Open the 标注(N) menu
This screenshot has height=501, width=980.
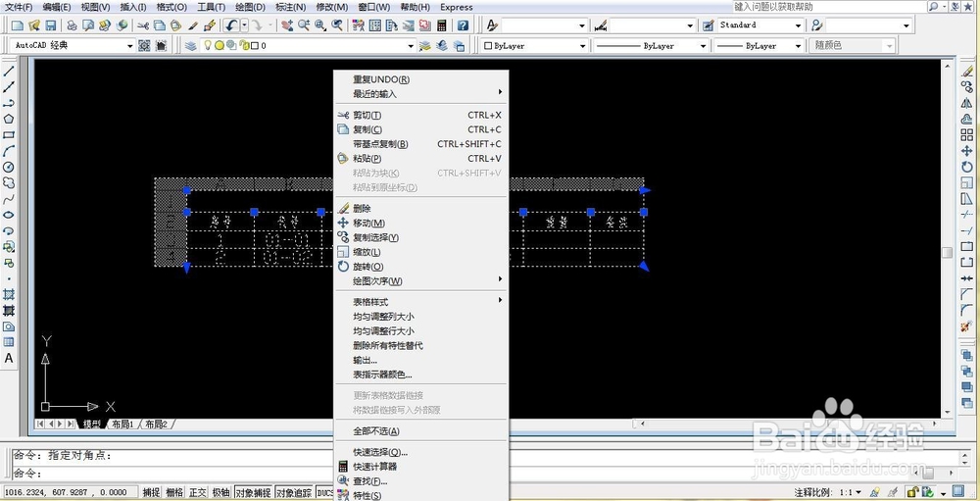[291, 7]
